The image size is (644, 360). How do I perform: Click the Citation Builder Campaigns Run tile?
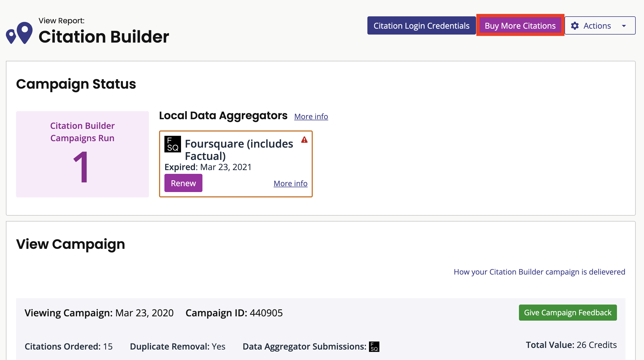(x=82, y=154)
